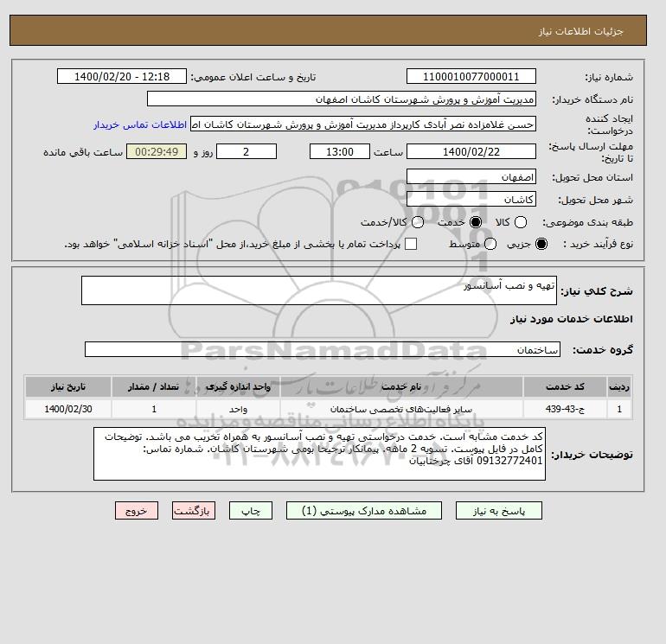Screen dimensions: 666x644
Task: Click the quantity cell 1 in service row
Action: pos(154,409)
